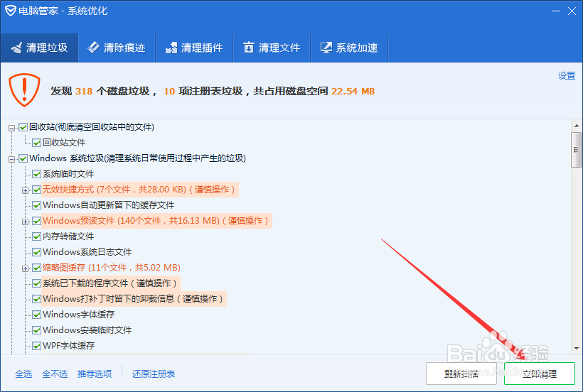Screen dimensions: 583x392
Task: Select Windows预读文件 (140个文件，共16.13 MB) row
Action: click(x=156, y=220)
